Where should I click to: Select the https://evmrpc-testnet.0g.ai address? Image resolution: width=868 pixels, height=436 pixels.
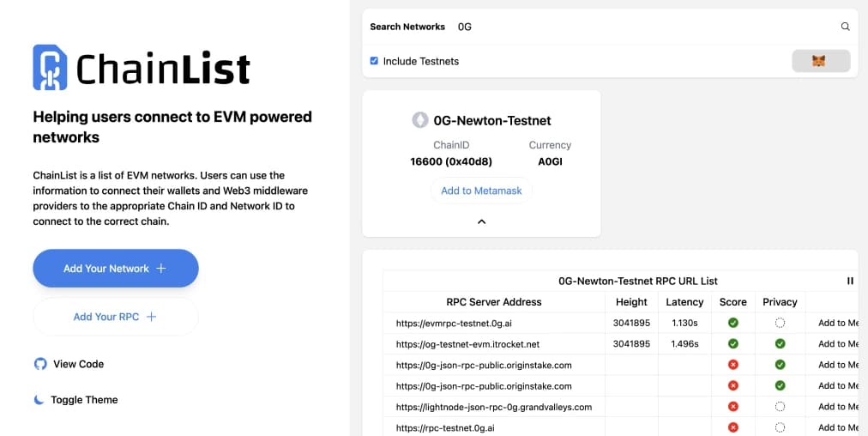click(454, 323)
